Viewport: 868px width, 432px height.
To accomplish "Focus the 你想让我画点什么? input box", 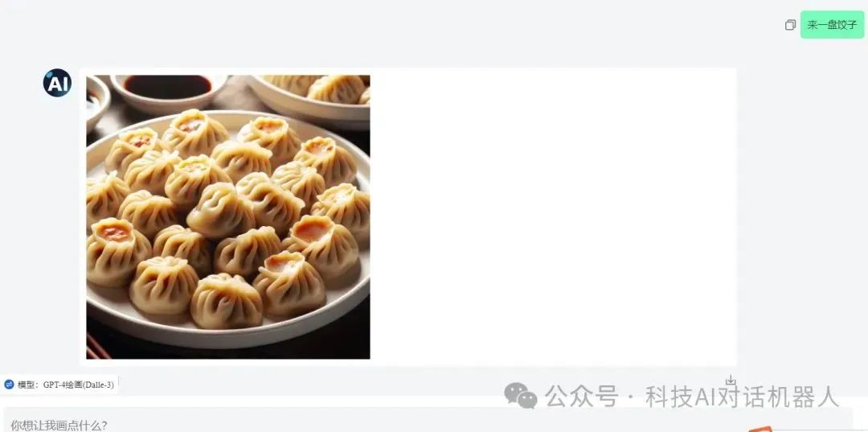I will tap(428, 421).
